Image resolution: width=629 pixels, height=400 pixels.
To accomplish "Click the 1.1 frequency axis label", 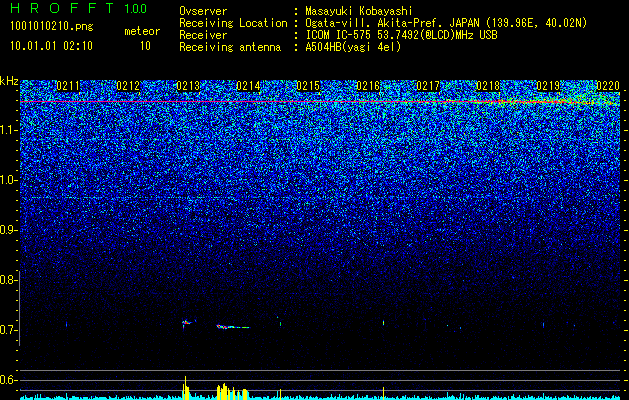I will 8,130.
